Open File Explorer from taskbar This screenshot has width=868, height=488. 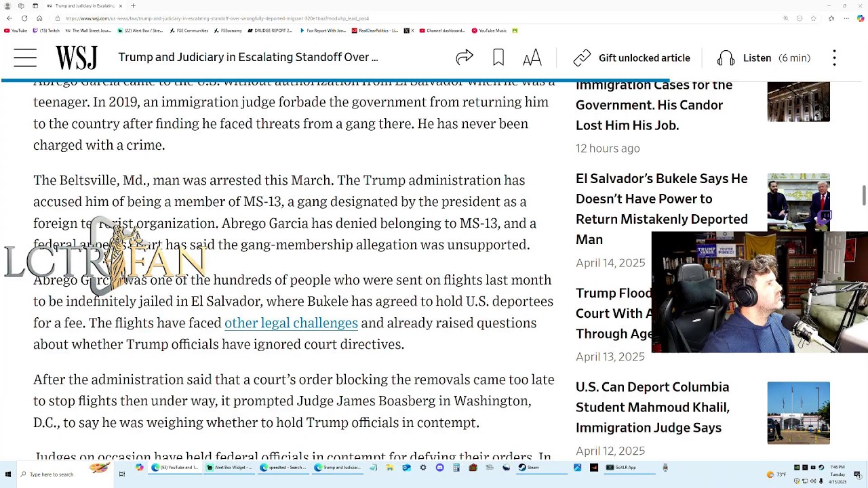390,468
